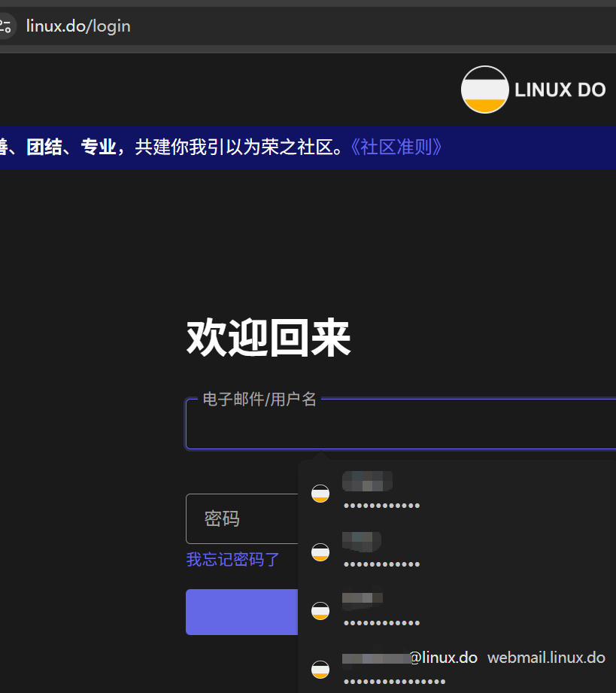Click the LINUX DO title text in header

pos(560,90)
